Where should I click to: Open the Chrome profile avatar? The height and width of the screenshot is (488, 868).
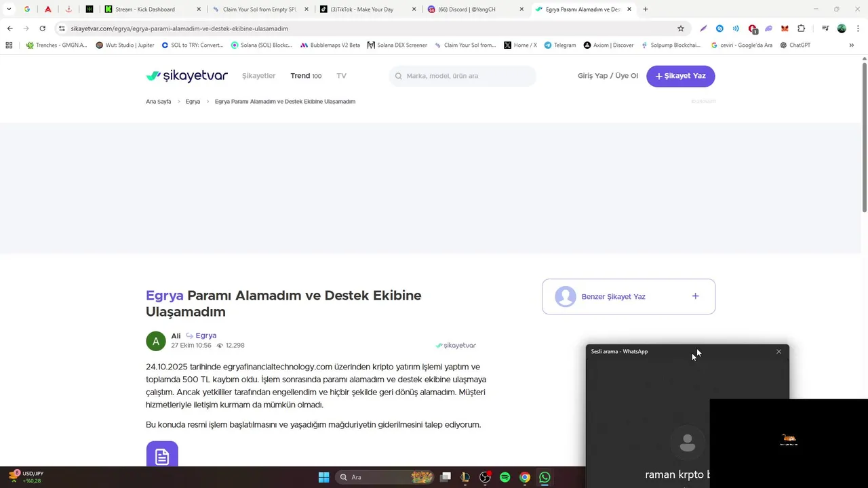point(842,28)
